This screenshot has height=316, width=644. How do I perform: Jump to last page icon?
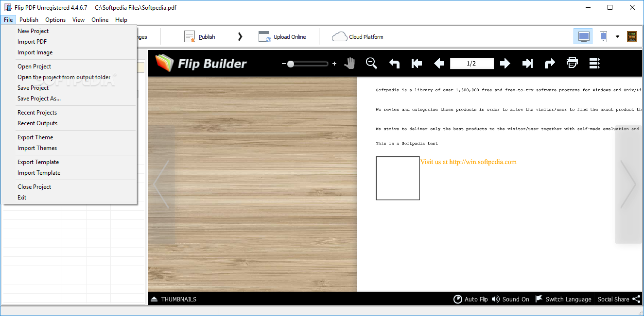pos(527,64)
